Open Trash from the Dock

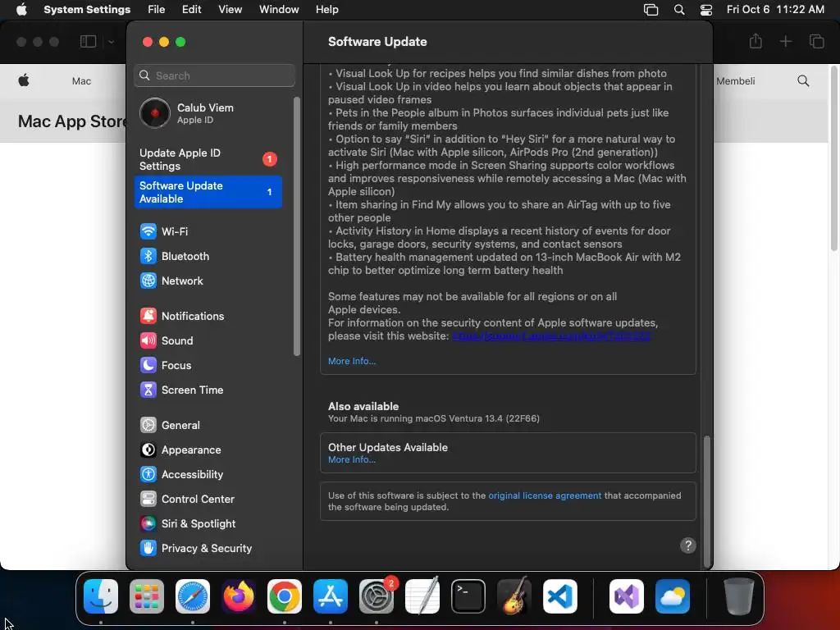(x=739, y=596)
